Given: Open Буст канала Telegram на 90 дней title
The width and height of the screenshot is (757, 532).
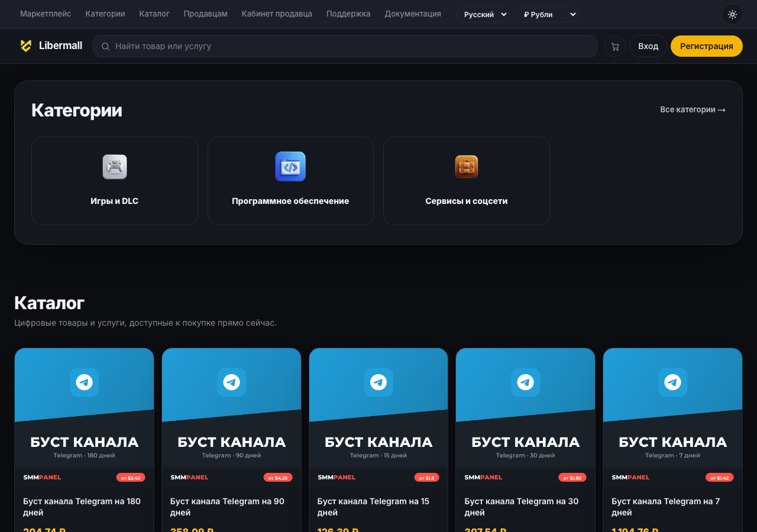Looking at the screenshot, I should [228, 507].
